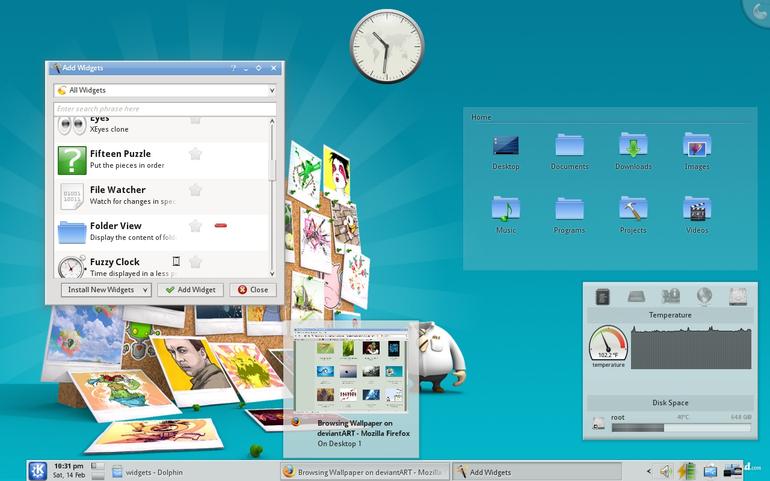
Task: Click the analog clock widget on desktop
Action: [386, 46]
